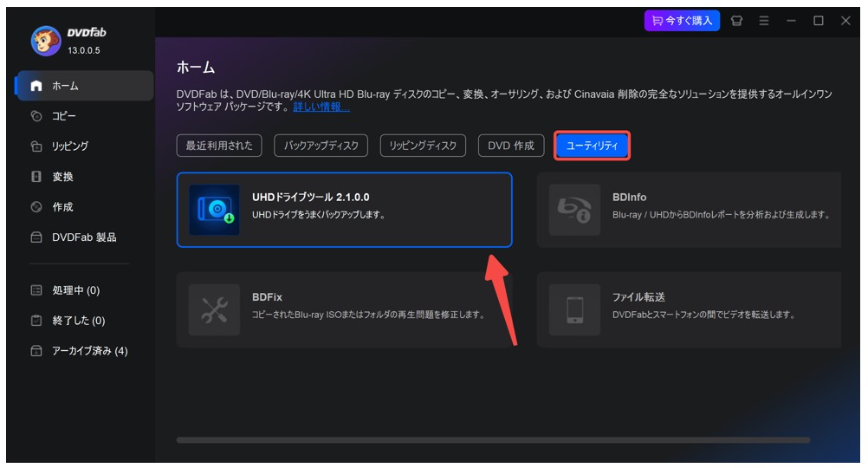Click the horizontal scrollbar at bottom
This screenshot has width=868, height=468.
[x=493, y=440]
